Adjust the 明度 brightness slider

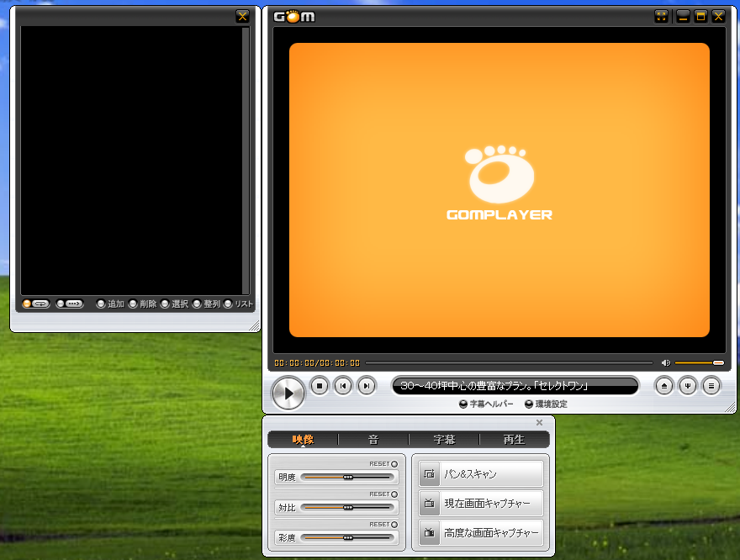point(348,478)
